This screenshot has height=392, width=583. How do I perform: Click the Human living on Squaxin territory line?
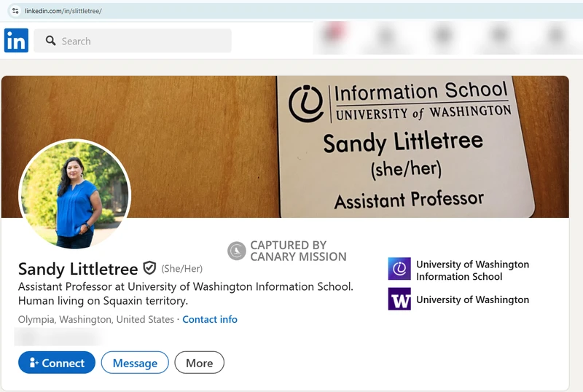click(103, 300)
